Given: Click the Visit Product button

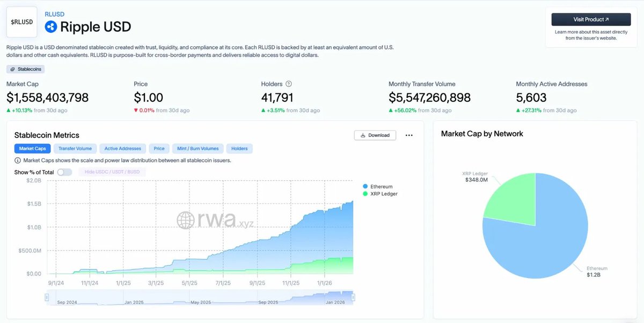Looking at the screenshot, I should (590, 19).
